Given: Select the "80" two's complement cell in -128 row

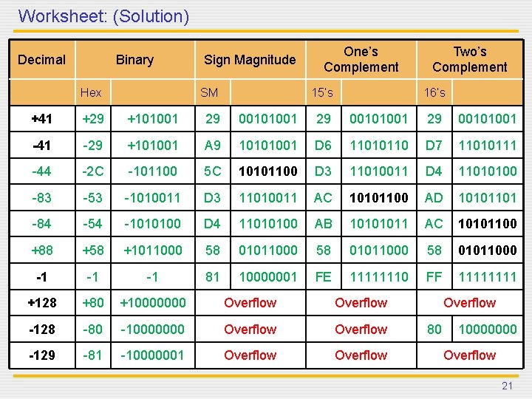Looking at the screenshot, I should pos(434,329).
